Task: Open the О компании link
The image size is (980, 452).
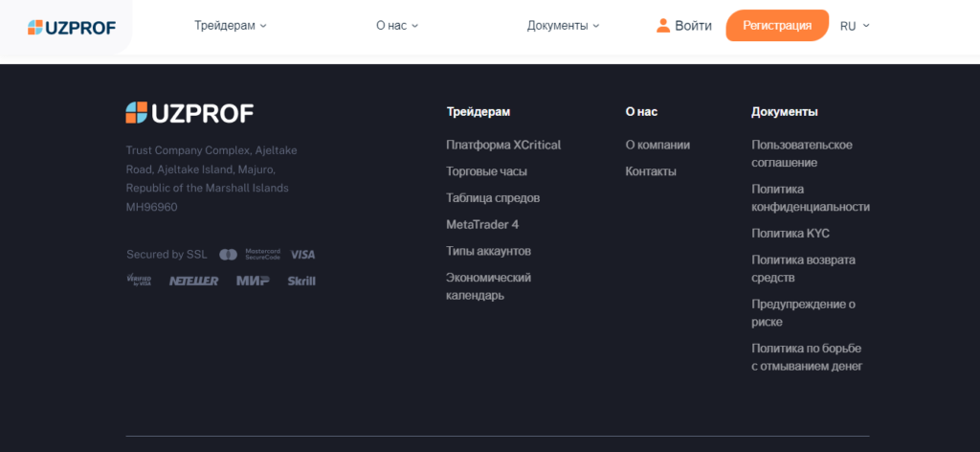Action: click(x=657, y=145)
